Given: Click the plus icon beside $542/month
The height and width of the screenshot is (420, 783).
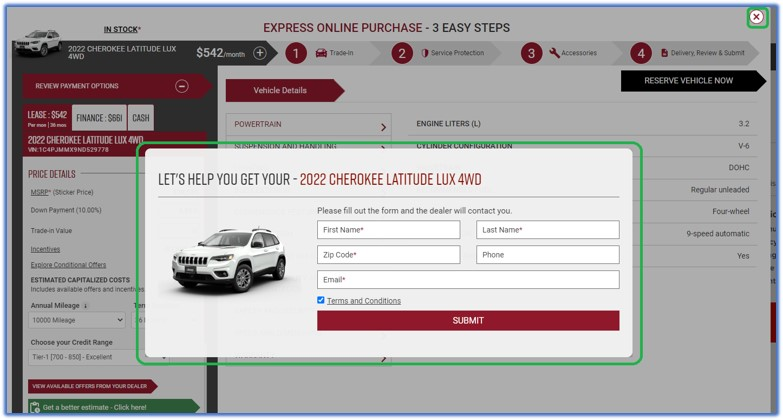Looking at the screenshot, I should point(260,53).
